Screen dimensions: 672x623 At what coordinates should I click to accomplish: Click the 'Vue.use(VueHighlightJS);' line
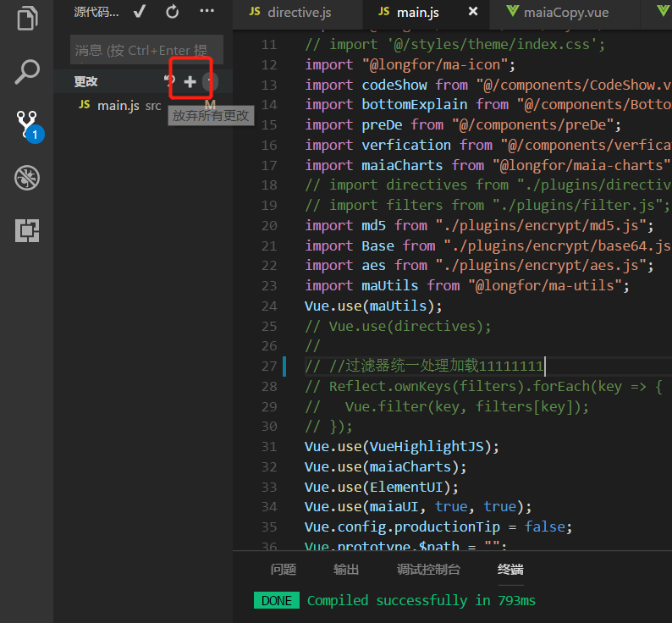tap(401, 446)
